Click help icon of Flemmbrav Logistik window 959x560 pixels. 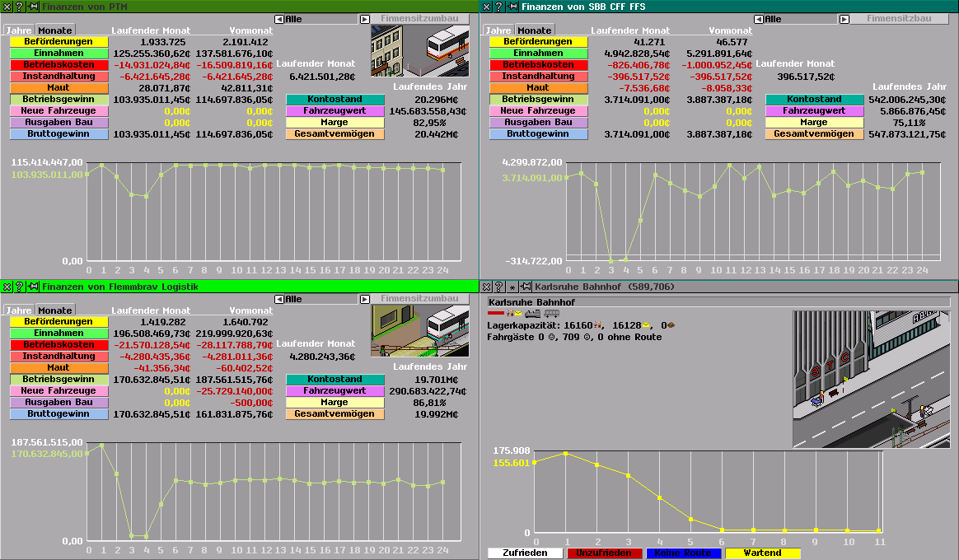18,287
